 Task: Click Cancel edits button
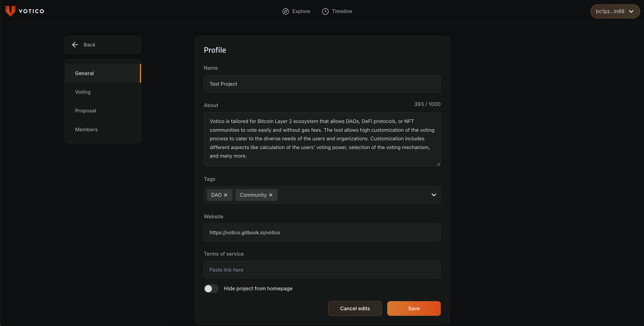pos(355,308)
